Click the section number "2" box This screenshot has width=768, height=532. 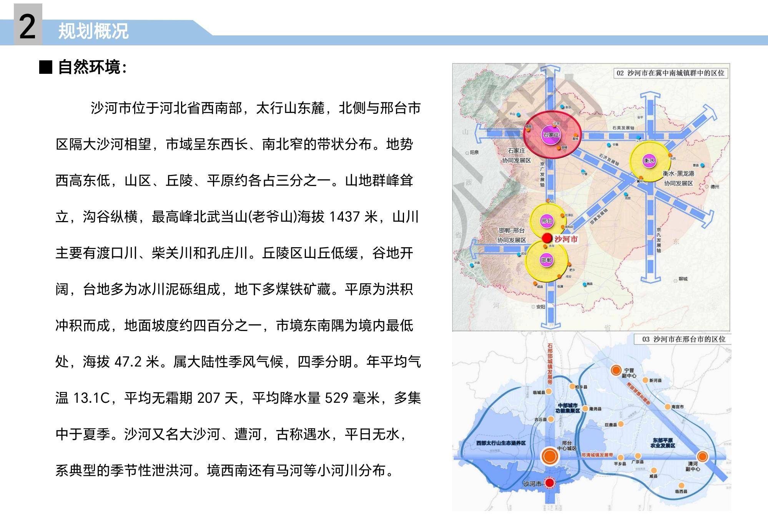coord(28,25)
